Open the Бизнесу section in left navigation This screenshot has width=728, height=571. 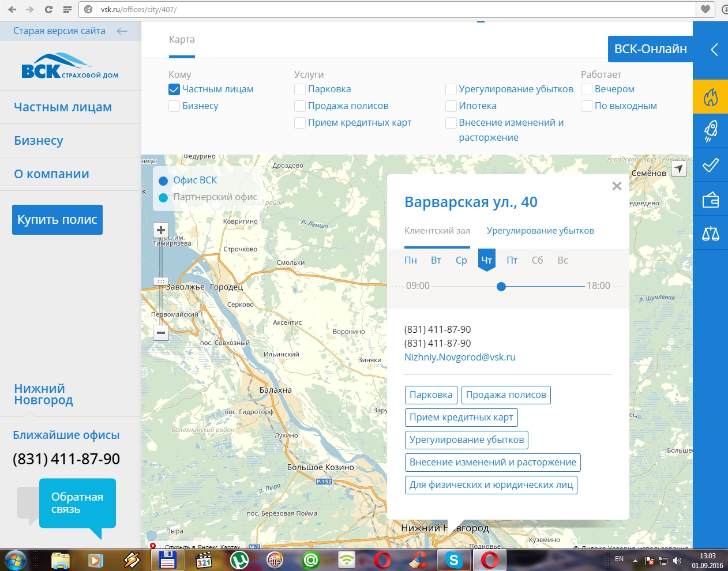coord(39,141)
